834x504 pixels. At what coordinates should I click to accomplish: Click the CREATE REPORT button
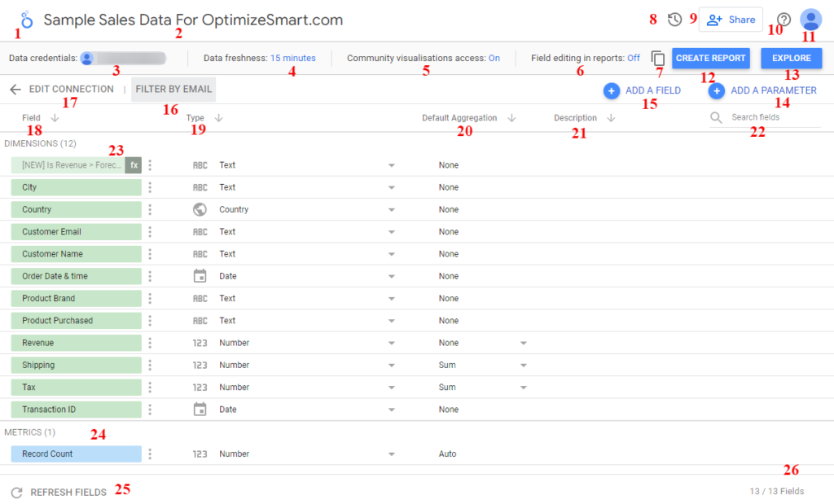tap(710, 59)
